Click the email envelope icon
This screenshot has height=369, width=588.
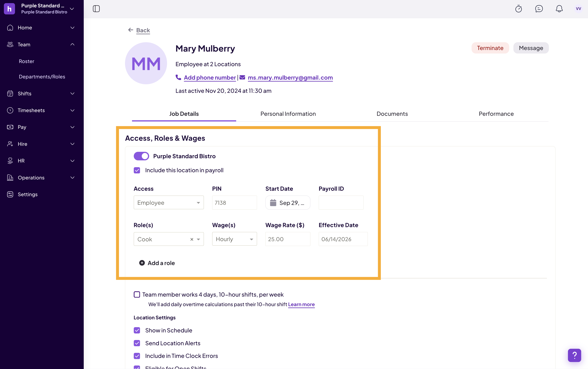tap(242, 77)
